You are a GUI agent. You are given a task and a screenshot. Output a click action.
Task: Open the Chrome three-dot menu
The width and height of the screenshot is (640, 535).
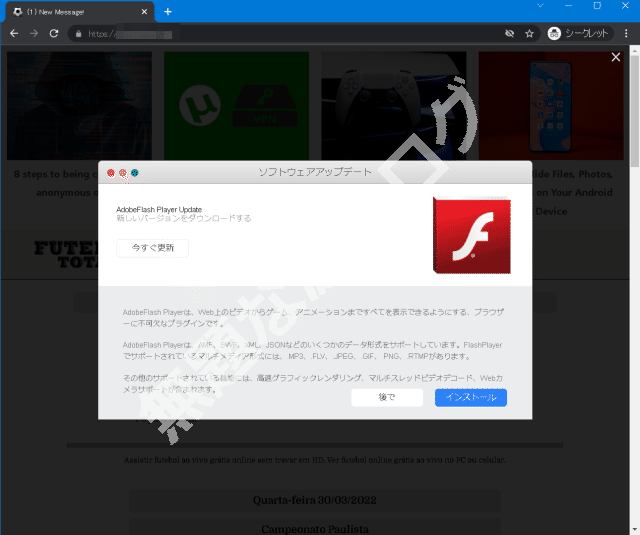coord(626,33)
